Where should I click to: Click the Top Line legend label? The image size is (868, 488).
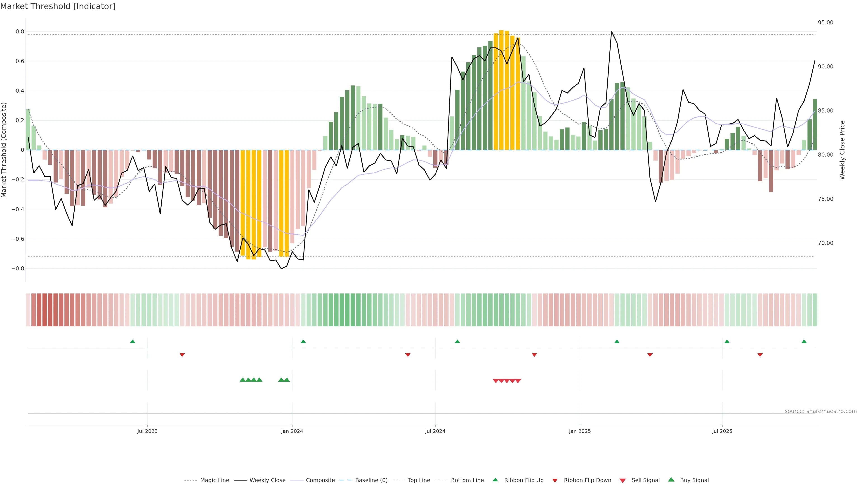click(419, 480)
